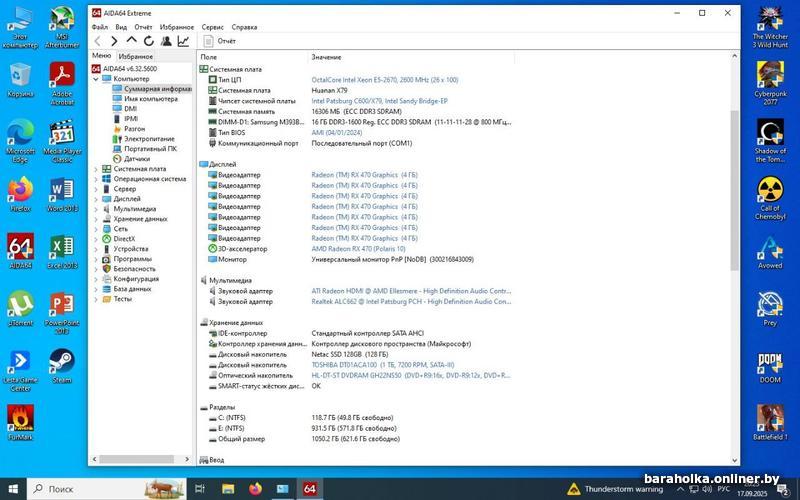
Task: Open FurMark desktop icon
Action: pyautogui.click(x=20, y=422)
